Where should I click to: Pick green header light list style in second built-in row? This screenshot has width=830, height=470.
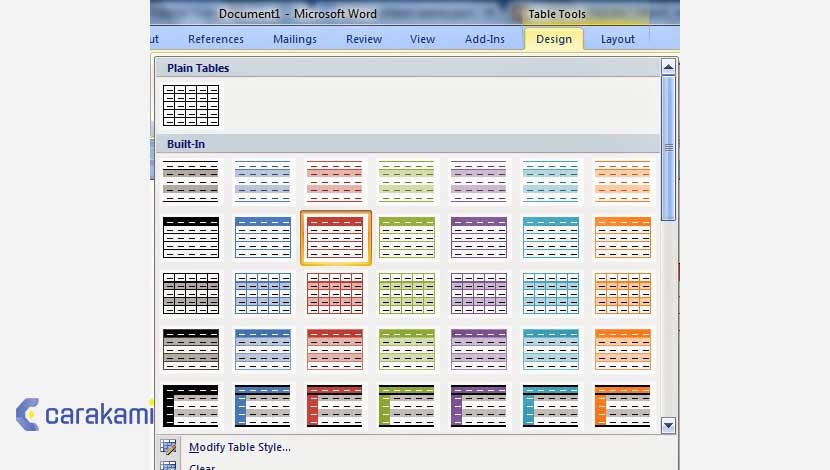pos(407,238)
